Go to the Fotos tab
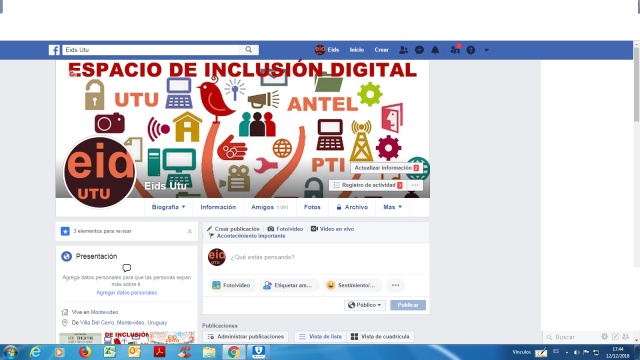Screen dimensions: 640x360 click(x=312, y=207)
